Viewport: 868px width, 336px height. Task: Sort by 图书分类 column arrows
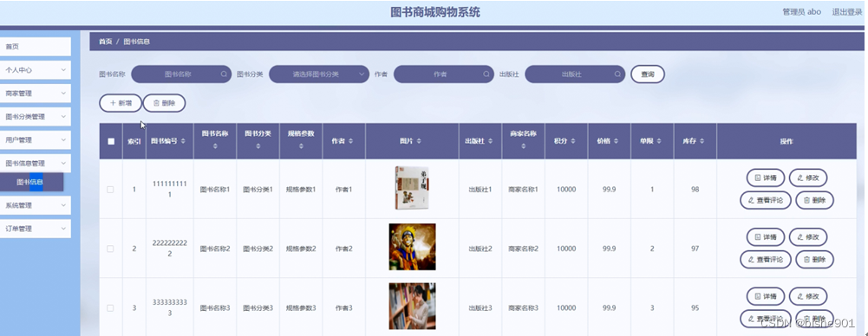pos(258,146)
